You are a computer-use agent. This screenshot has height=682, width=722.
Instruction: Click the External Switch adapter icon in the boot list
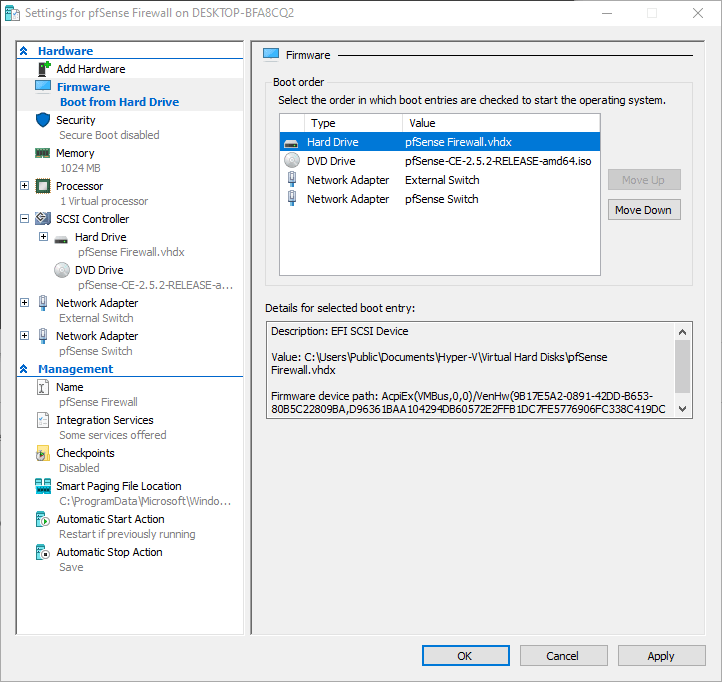(292, 179)
